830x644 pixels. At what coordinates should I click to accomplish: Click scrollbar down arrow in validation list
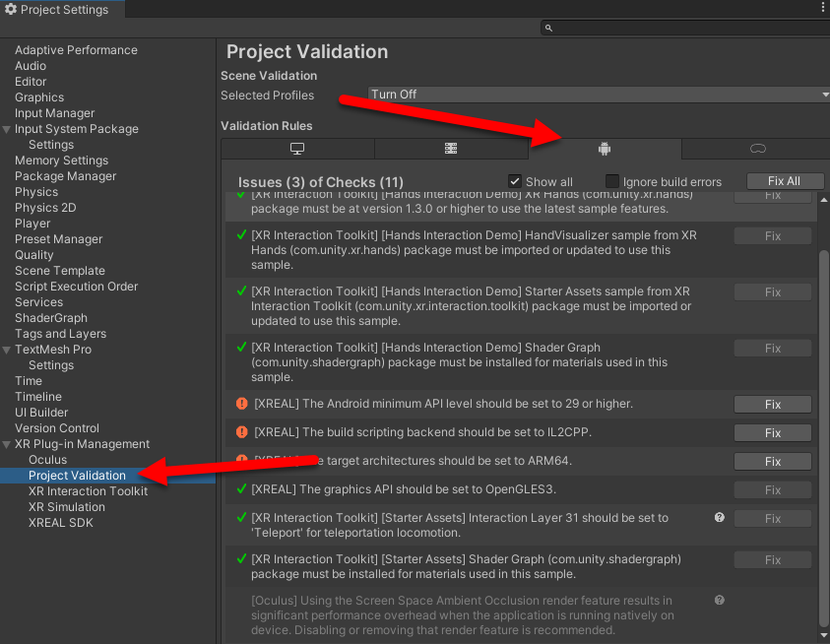tap(824, 635)
